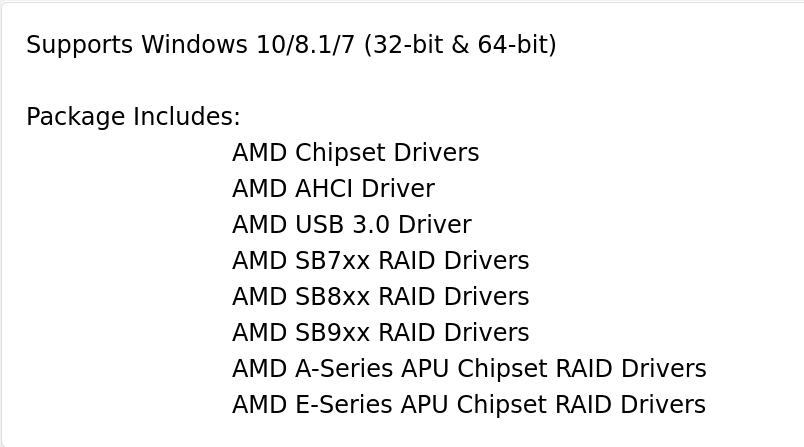This screenshot has width=804, height=447.
Task: Select the AMD SB7xx RAID Drivers entry
Action: (x=380, y=261)
